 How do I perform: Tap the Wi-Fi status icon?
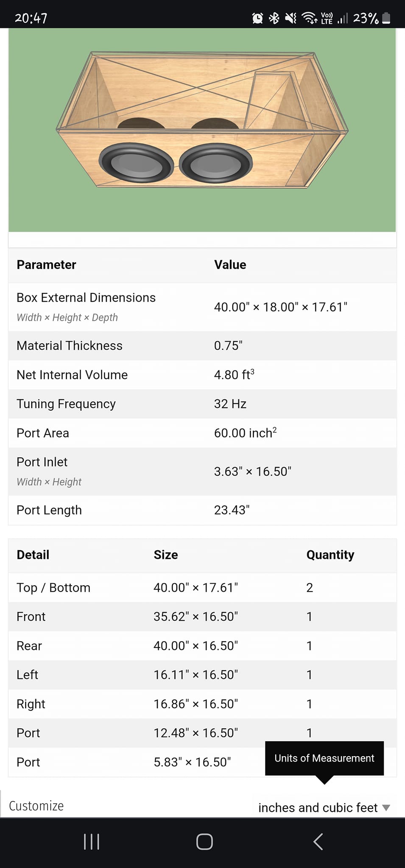(x=309, y=18)
